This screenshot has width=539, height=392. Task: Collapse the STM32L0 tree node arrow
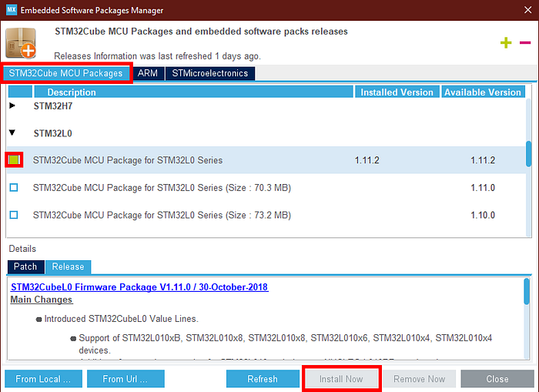[12, 132]
